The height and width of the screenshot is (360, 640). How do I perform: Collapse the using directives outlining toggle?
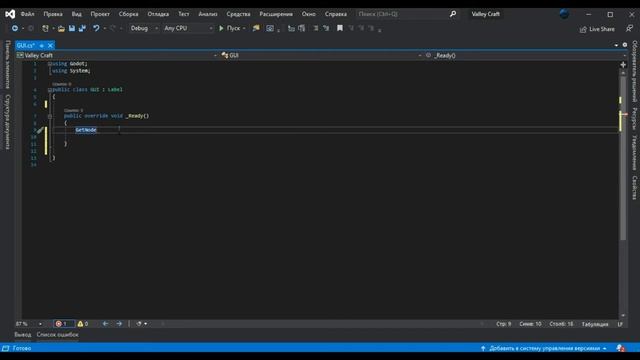pos(50,64)
